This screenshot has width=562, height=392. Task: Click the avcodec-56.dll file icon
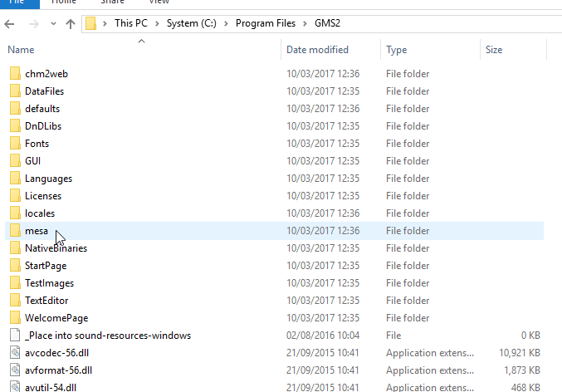pyautogui.click(x=15, y=353)
